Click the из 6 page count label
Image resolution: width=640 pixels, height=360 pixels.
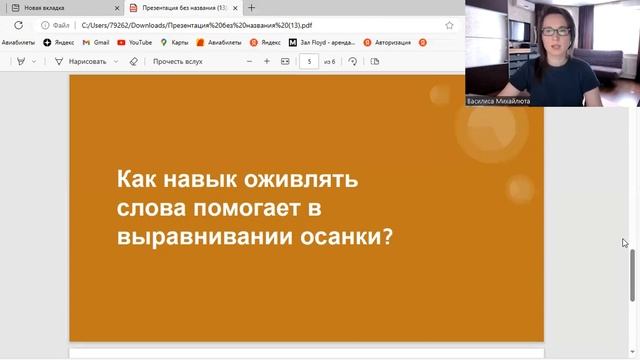[329, 62]
